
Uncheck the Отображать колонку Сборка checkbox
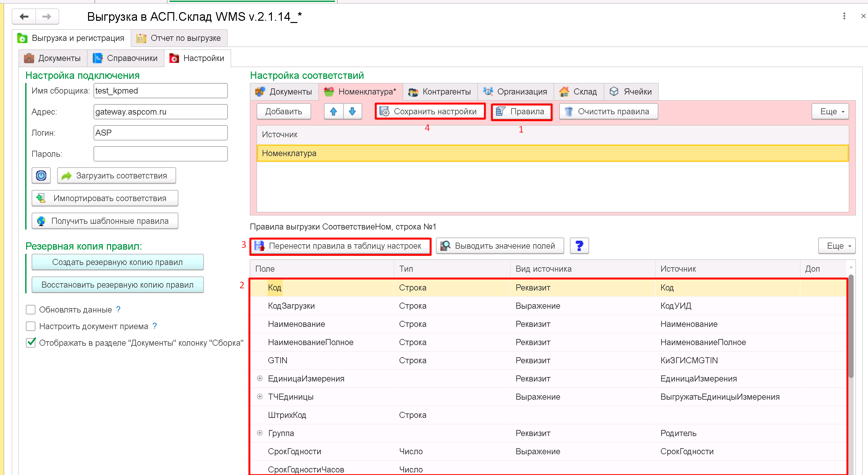point(31,343)
